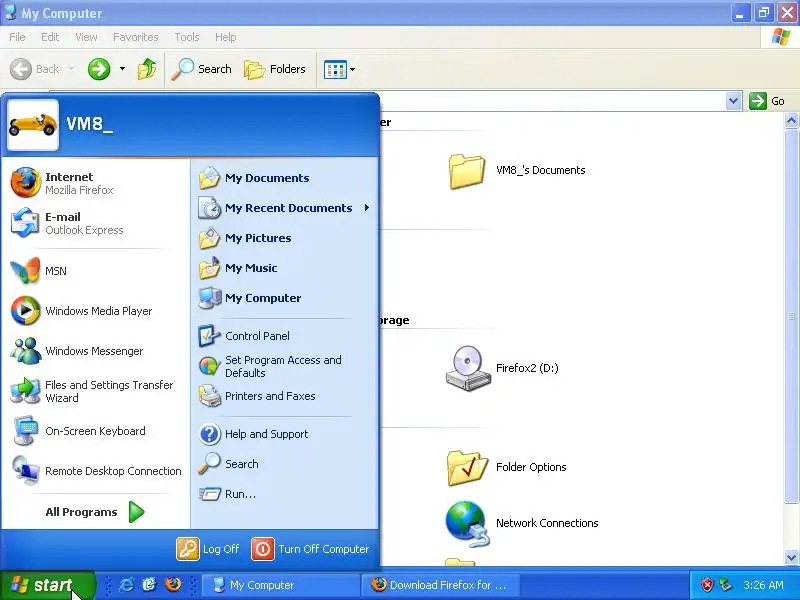Image resolution: width=800 pixels, height=600 pixels.
Task: Open Outlook Express E-mail entry
Action: [95, 223]
